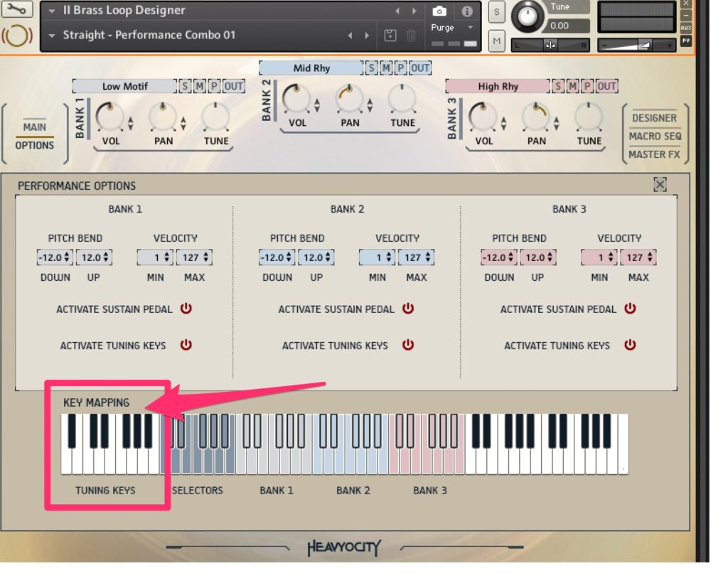The image size is (728, 581).
Task: Open the Master FX tab
Action: [x=654, y=154]
